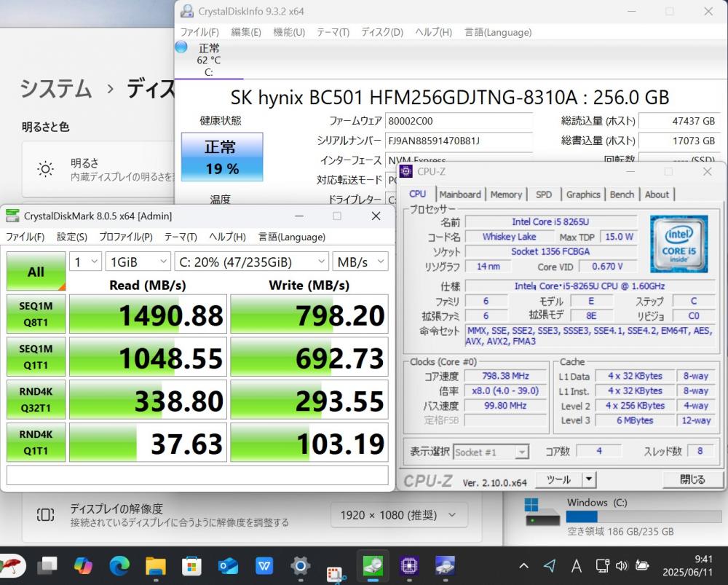Open Microsoft Store from the taskbar

(x=191, y=565)
